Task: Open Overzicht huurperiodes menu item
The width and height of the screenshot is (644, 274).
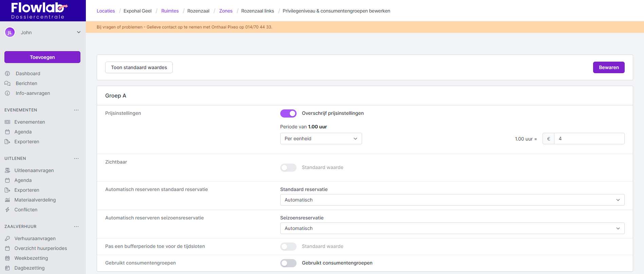Action: pyautogui.click(x=41, y=248)
